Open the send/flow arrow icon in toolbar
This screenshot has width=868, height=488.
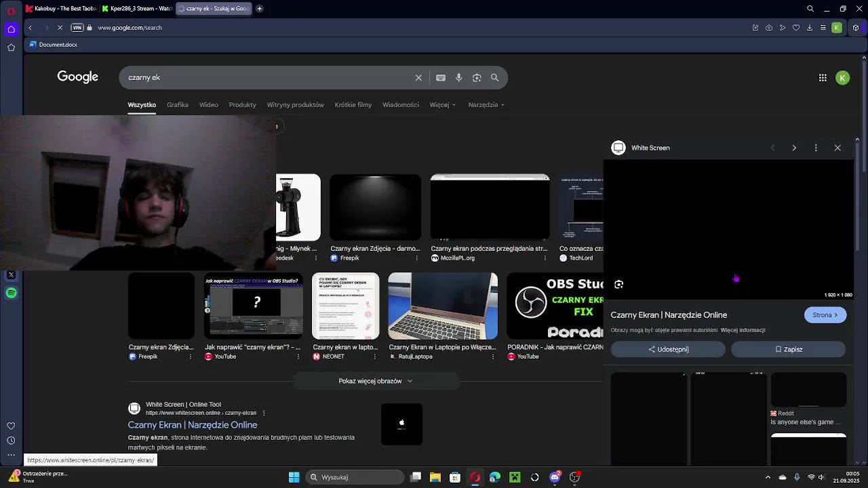[783, 28]
